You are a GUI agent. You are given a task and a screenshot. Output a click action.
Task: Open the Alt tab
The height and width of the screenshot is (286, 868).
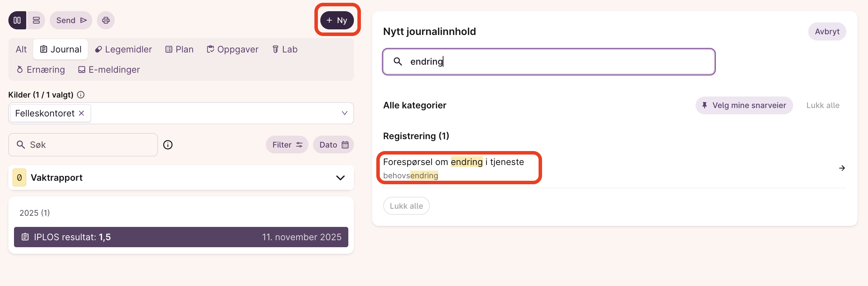pos(21,49)
